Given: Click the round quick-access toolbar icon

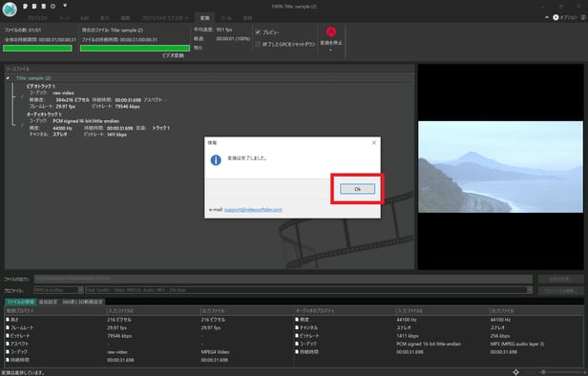Looking at the screenshot, I should point(52,6).
